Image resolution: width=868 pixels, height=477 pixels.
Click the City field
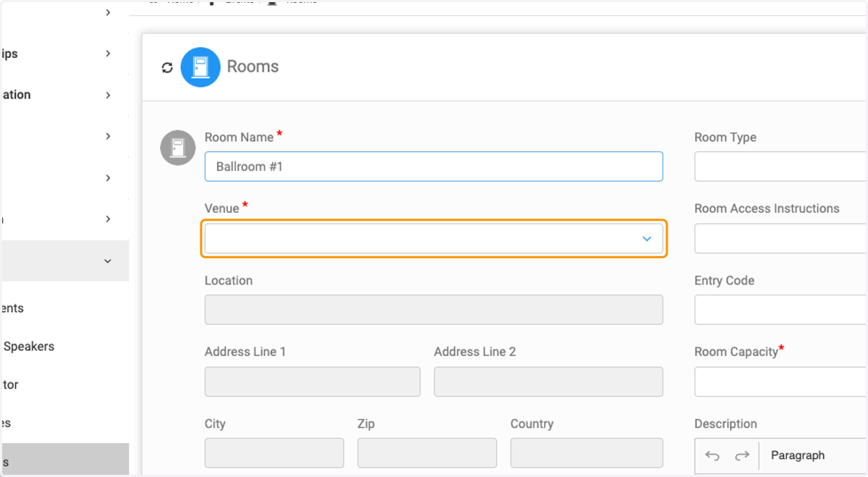point(274,453)
